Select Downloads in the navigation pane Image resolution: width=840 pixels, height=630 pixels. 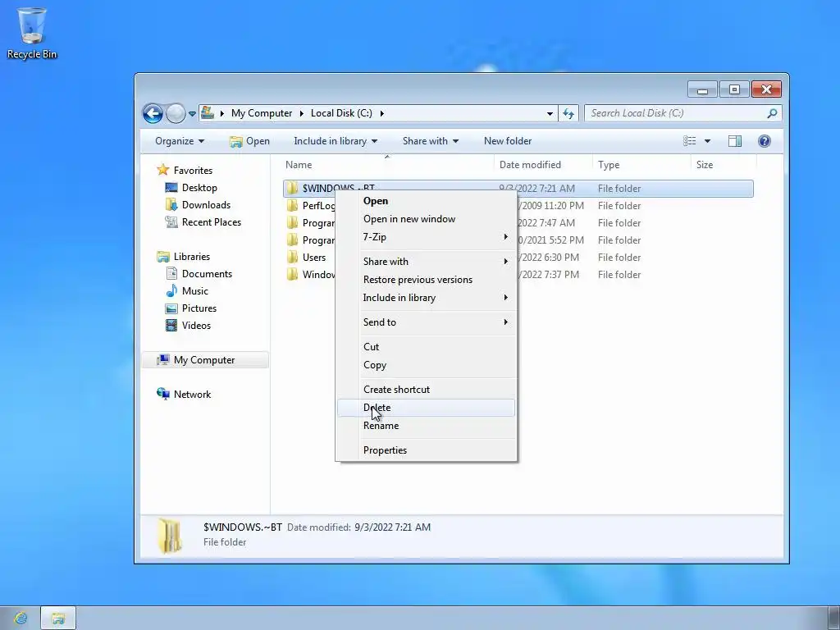coord(198,204)
